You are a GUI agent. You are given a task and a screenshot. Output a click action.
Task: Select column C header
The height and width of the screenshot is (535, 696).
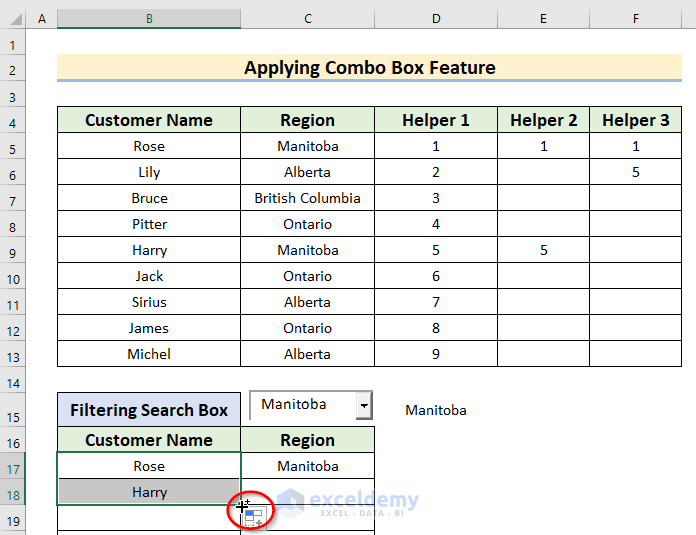tap(308, 19)
